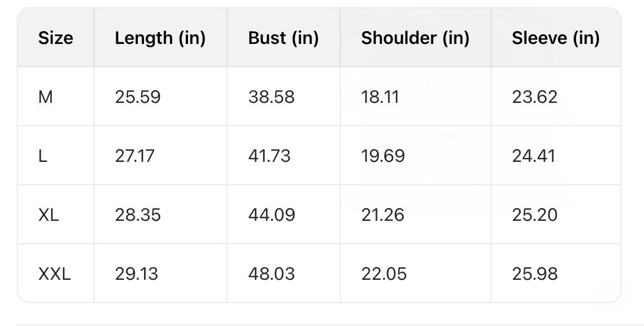Click the 38.58 bust cell
The image size is (644, 326).
tap(271, 97)
